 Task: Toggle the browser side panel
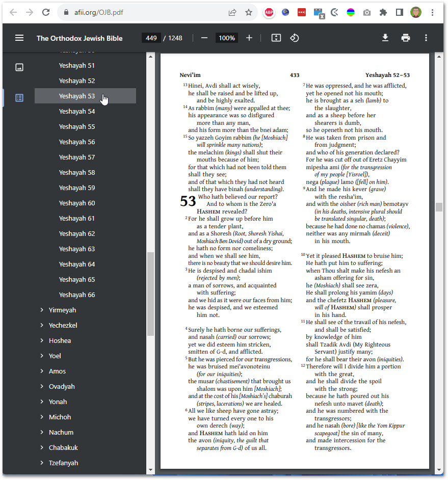[399, 12]
